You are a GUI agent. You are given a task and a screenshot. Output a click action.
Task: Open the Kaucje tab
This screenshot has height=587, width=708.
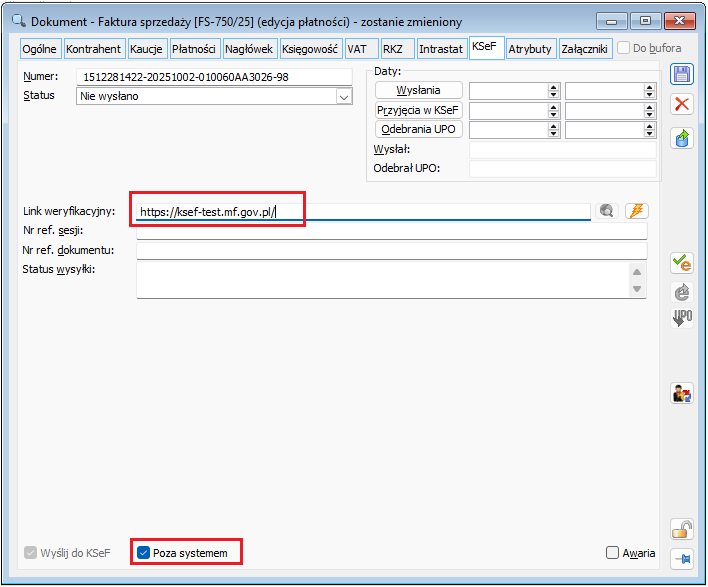point(146,49)
